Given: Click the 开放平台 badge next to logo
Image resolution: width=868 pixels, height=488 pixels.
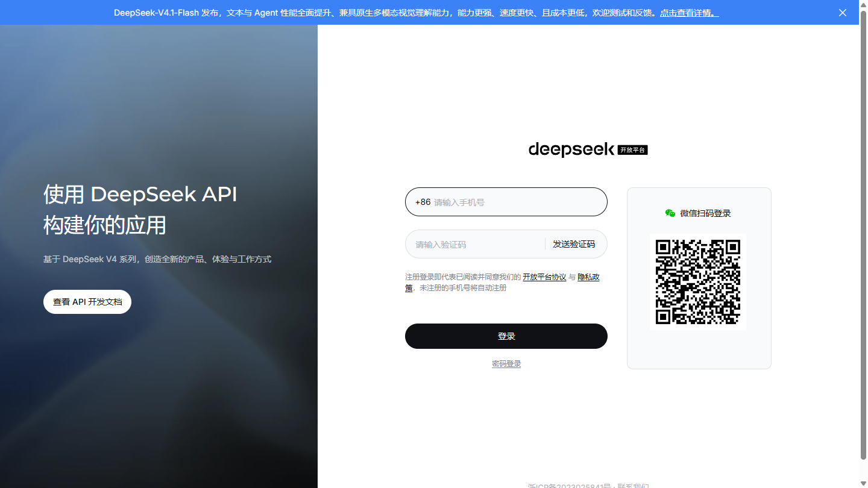Looking at the screenshot, I should coord(633,150).
